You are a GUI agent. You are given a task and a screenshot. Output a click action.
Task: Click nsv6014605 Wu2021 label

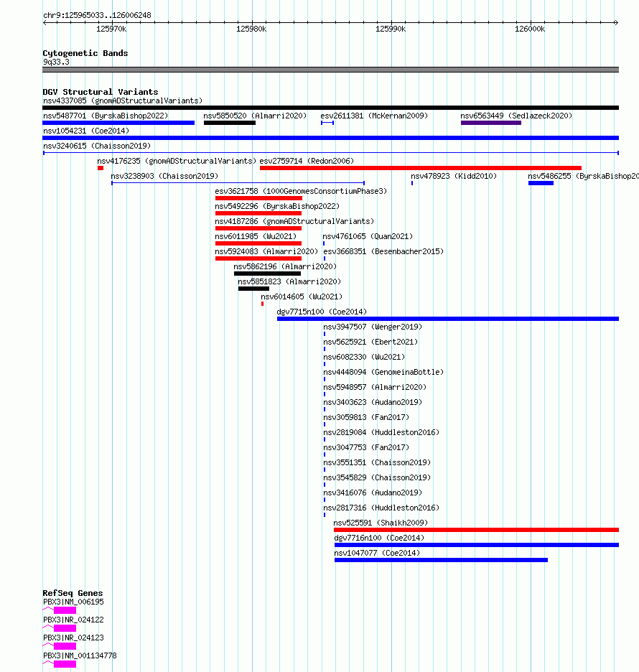[302, 297]
